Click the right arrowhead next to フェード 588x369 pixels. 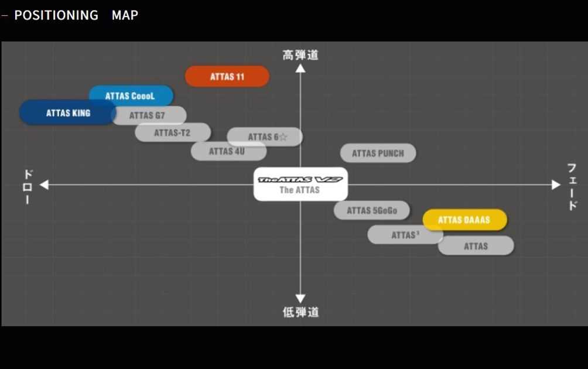coord(556,185)
